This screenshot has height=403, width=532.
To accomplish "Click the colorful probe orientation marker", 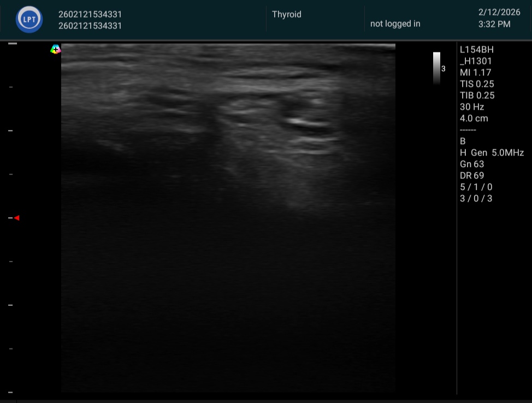I will 55,50.
